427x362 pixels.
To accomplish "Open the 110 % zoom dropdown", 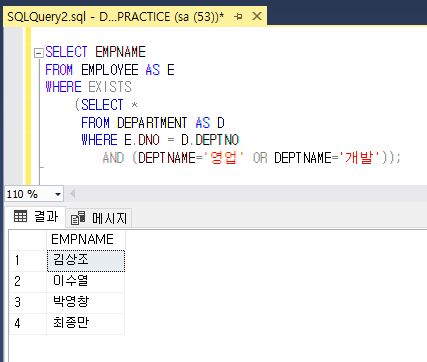I will [x=58, y=194].
